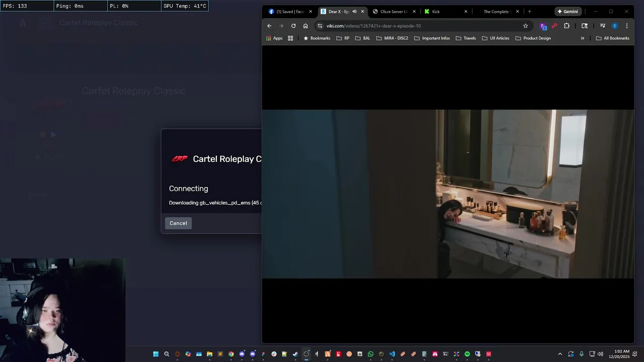Open the Chrome profile avatar
The image size is (644, 362).
pos(614,26)
